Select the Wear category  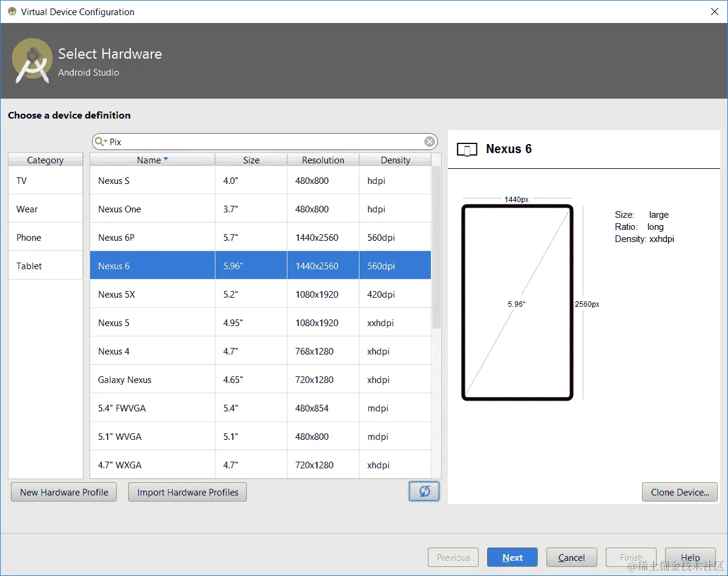click(45, 209)
